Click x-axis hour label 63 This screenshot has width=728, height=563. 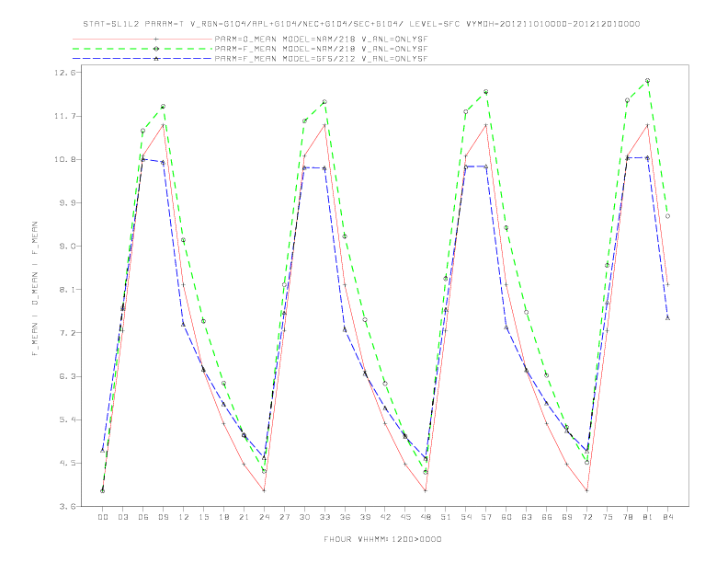(x=527, y=517)
